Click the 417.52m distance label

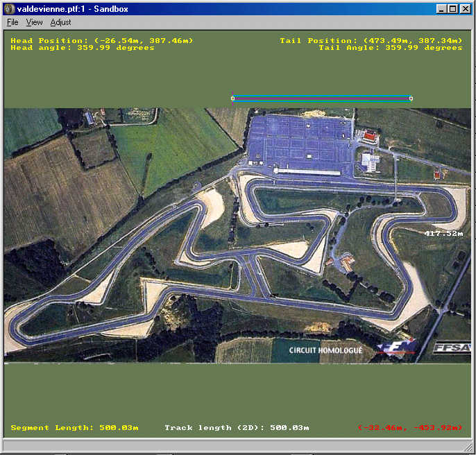coord(443,234)
